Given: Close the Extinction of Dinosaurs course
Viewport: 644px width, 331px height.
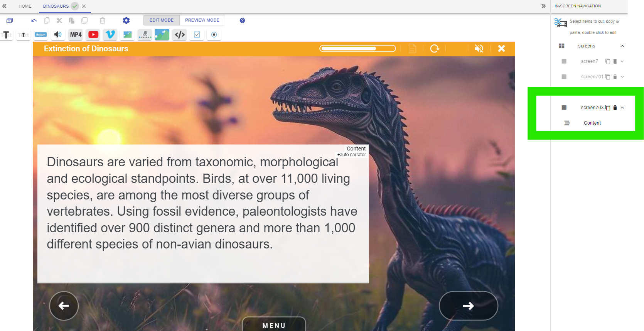Looking at the screenshot, I should pos(501,48).
